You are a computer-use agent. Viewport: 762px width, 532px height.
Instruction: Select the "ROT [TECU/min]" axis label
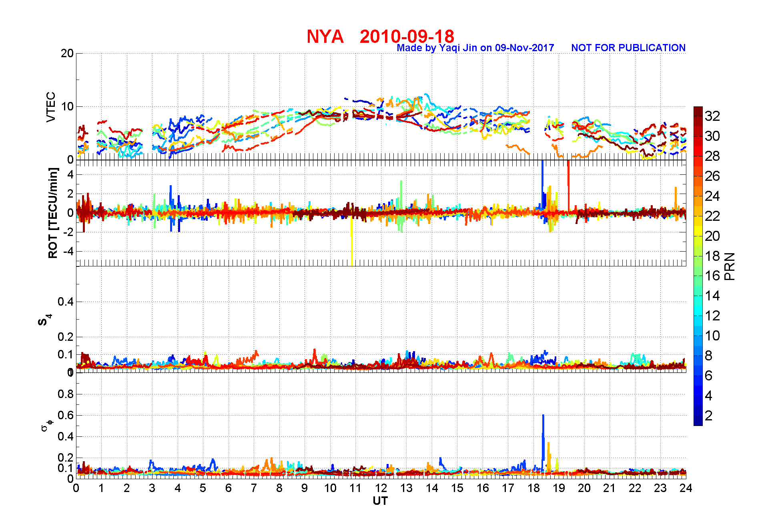tap(53, 213)
